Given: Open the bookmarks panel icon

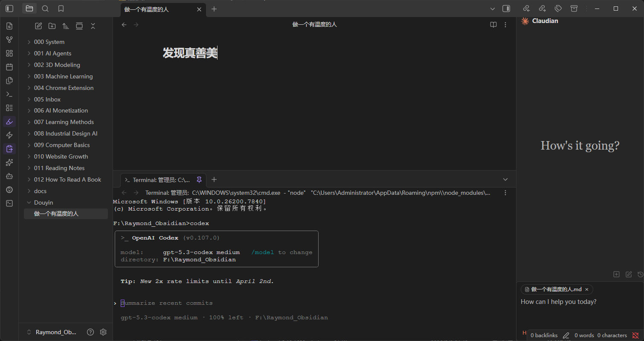Looking at the screenshot, I should [61, 9].
